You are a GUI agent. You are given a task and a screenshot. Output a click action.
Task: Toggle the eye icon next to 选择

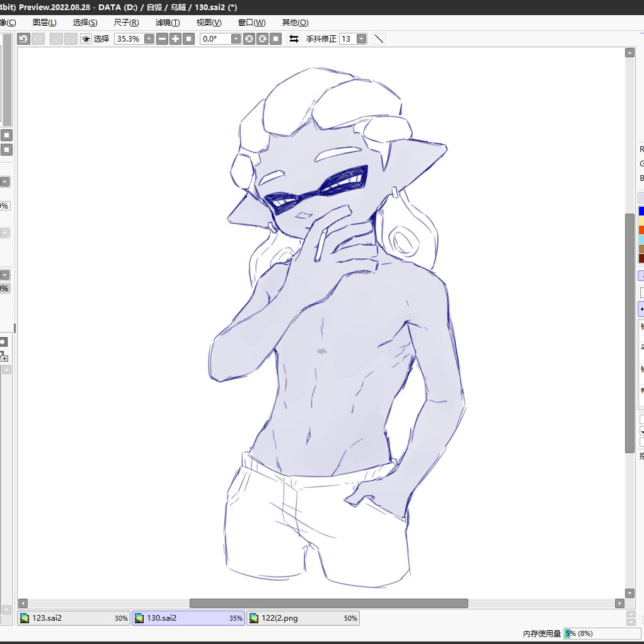click(x=86, y=38)
